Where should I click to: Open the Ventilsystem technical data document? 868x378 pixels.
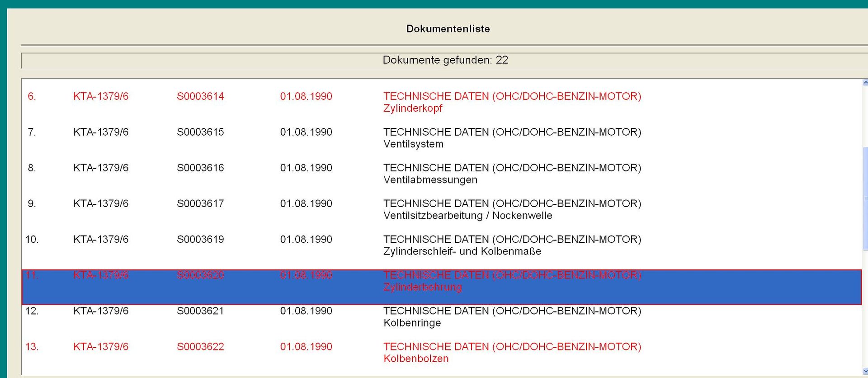(413, 144)
